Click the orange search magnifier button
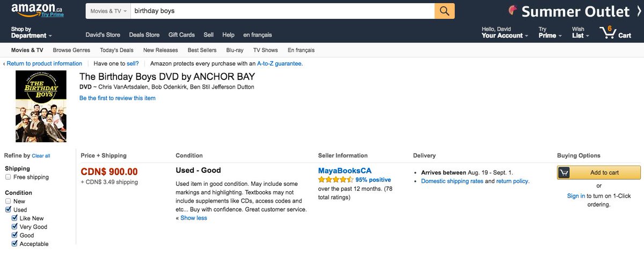 (444, 11)
